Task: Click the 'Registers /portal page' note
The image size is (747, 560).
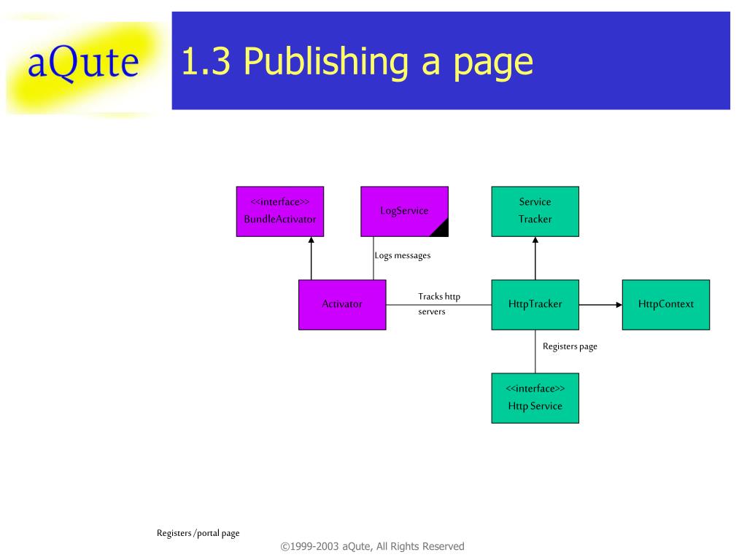Action: [x=198, y=533]
